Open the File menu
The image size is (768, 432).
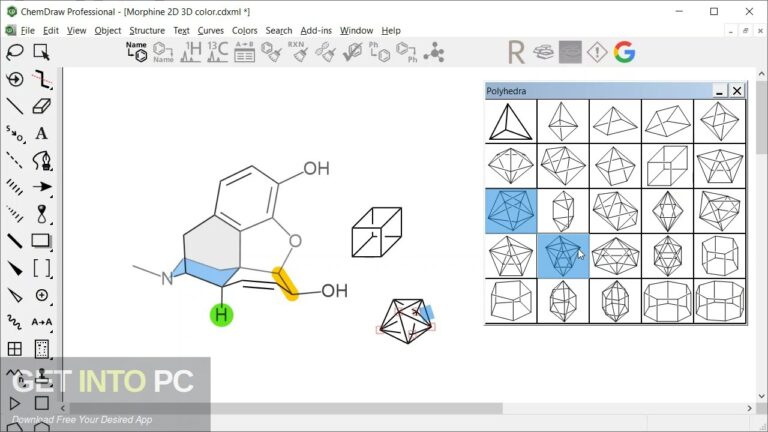[27, 30]
